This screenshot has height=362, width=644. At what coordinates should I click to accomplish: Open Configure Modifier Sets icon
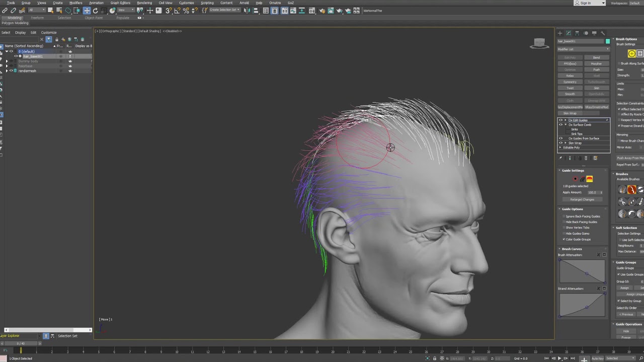click(595, 158)
